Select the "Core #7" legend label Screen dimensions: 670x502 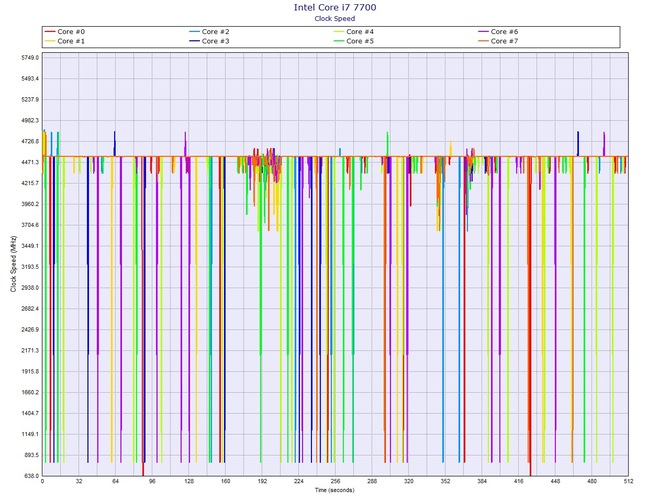coord(504,41)
